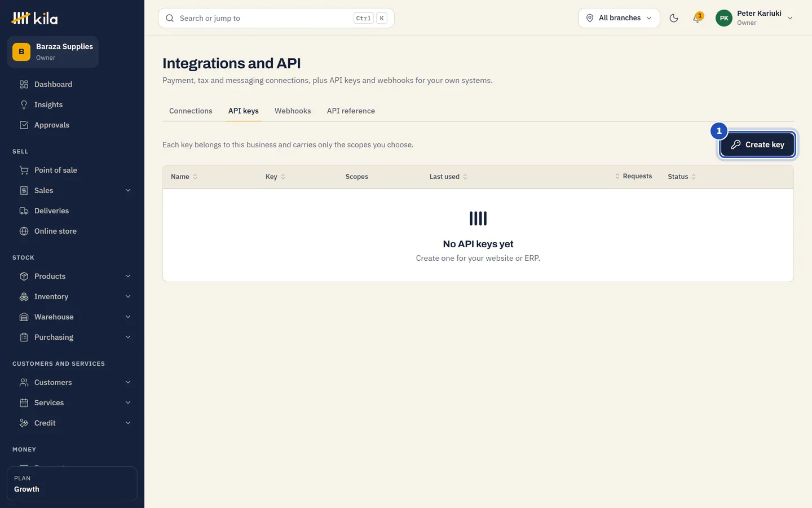812x508 pixels.
Task: Open the notifications bell
Action: click(x=698, y=18)
